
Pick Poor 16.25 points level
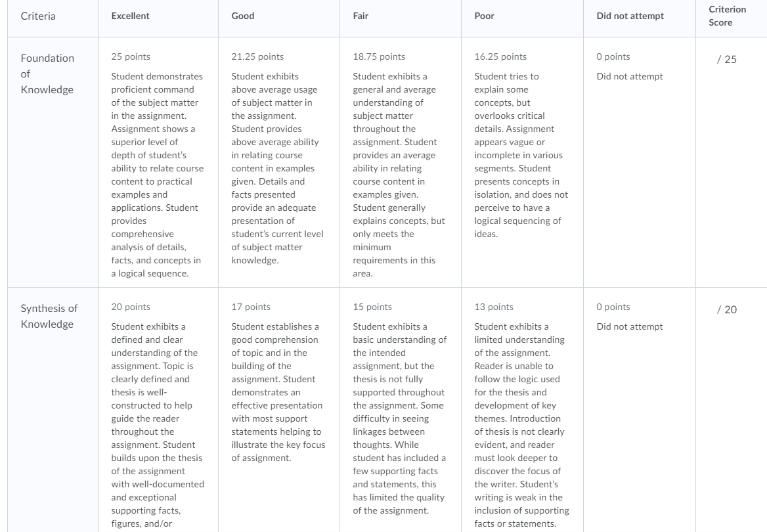522,162
